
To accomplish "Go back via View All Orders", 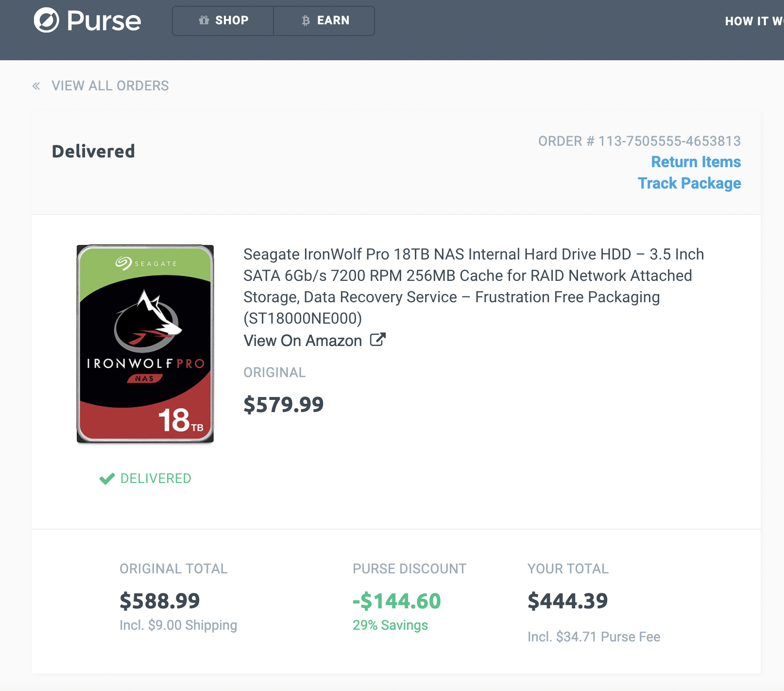I will 110,86.
